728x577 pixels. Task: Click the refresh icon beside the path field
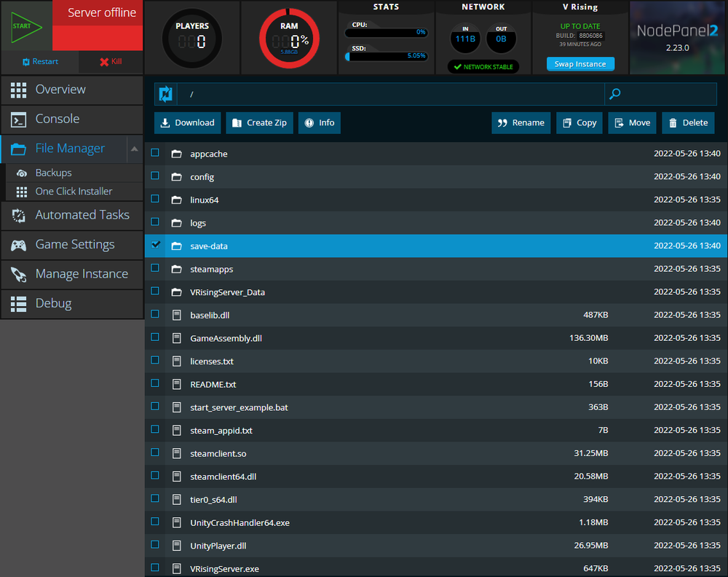coord(165,94)
